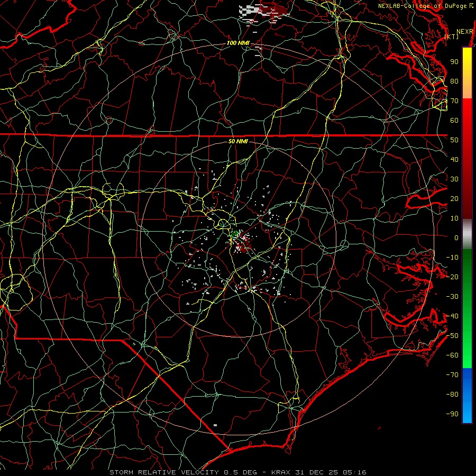The image size is (476, 476).
Task: Click the 70 value on the color scale
Action: point(454,101)
